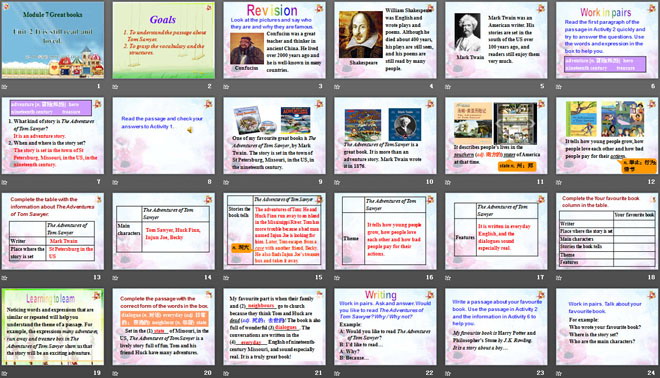
Task: Select the Revision slide with Confucius
Action: [x=274, y=40]
